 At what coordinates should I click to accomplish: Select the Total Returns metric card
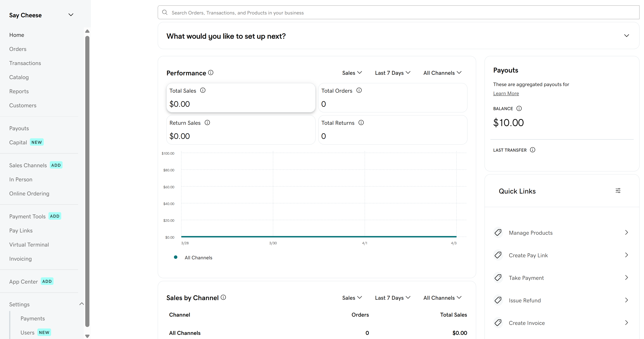pos(393,130)
